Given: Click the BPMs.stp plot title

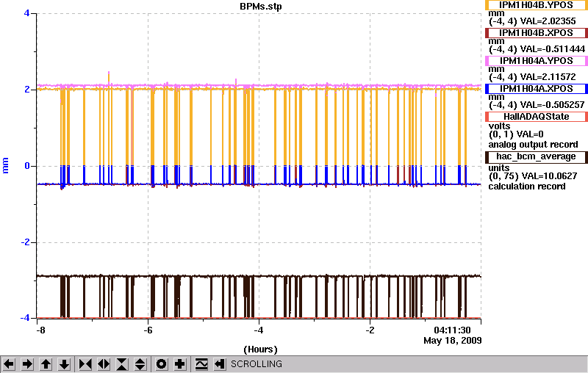Looking at the screenshot, I should [x=261, y=7].
